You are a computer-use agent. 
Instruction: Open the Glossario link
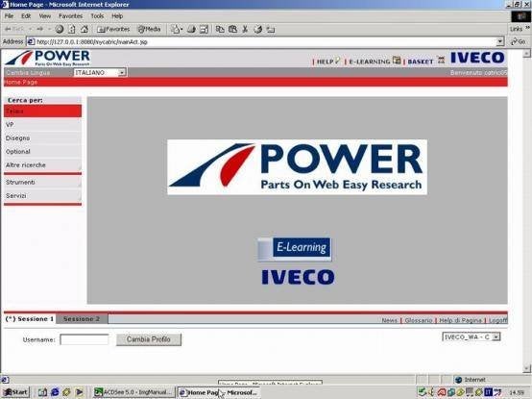(x=419, y=320)
